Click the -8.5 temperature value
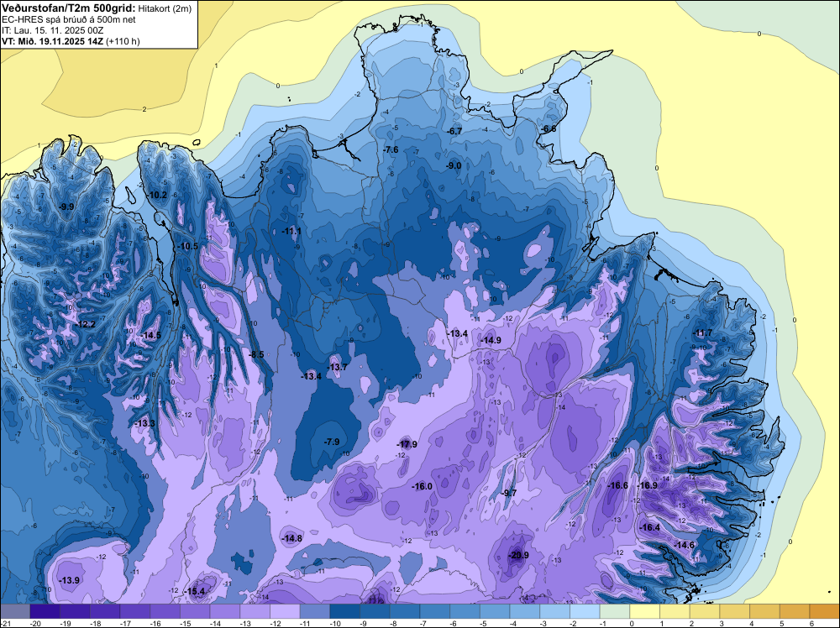This screenshot has height=628, width=840. pyautogui.click(x=256, y=354)
